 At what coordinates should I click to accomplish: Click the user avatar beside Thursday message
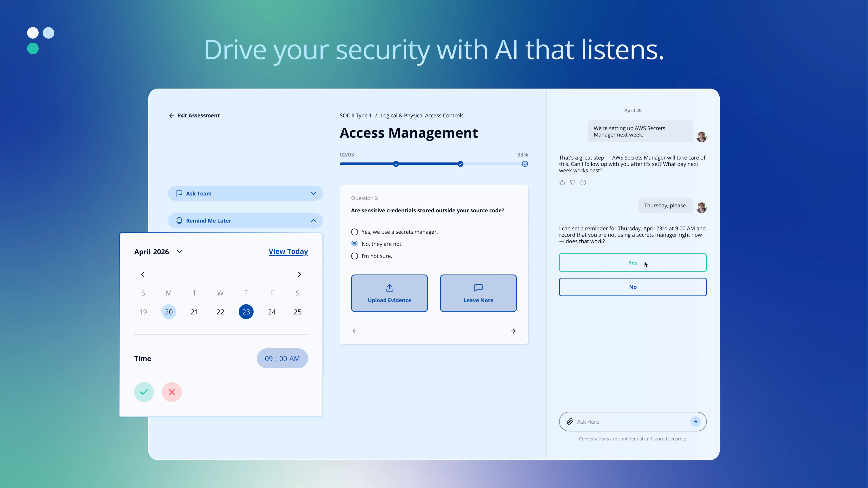702,207
